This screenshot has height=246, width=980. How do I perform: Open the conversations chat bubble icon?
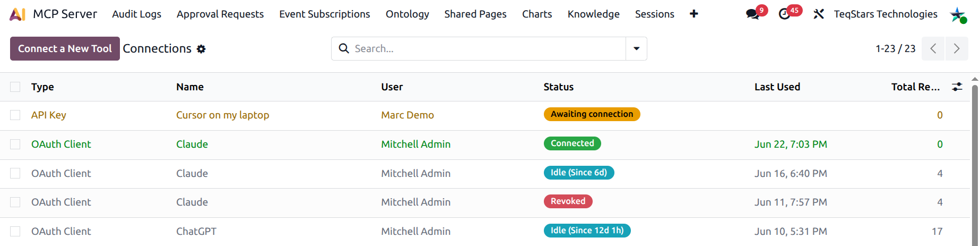[x=752, y=14]
